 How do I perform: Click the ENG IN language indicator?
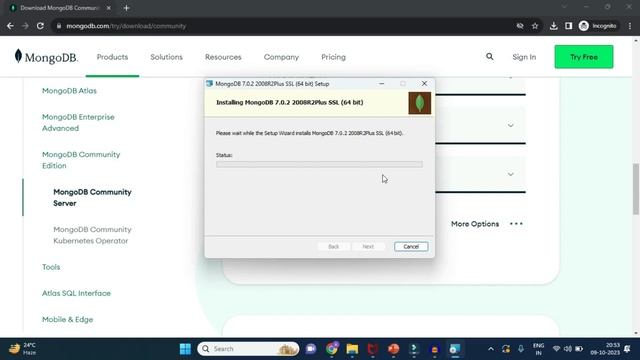pyautogui.click(x=538, y=349)
